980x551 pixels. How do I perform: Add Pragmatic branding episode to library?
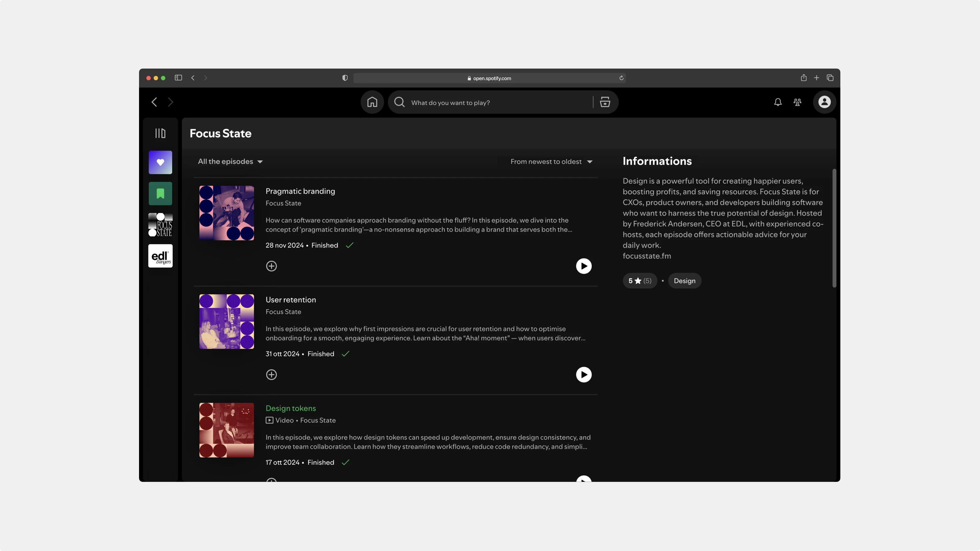point(271,266)
